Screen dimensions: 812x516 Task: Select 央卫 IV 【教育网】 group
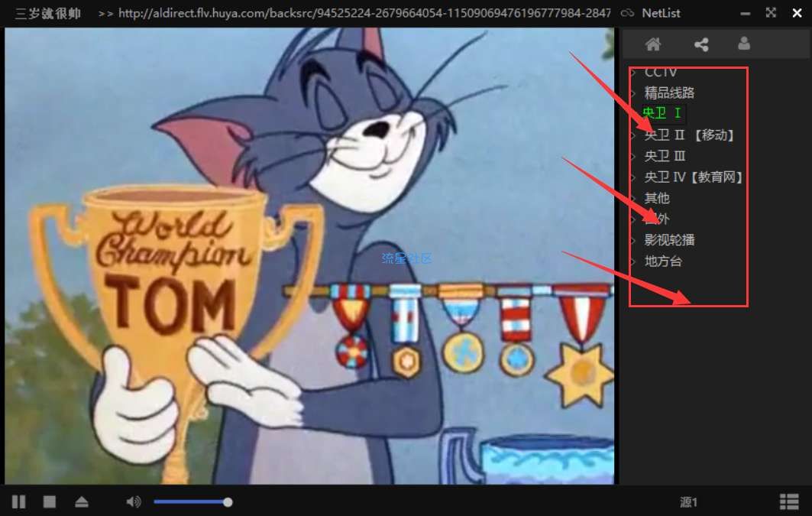click(x=694, y=177)
